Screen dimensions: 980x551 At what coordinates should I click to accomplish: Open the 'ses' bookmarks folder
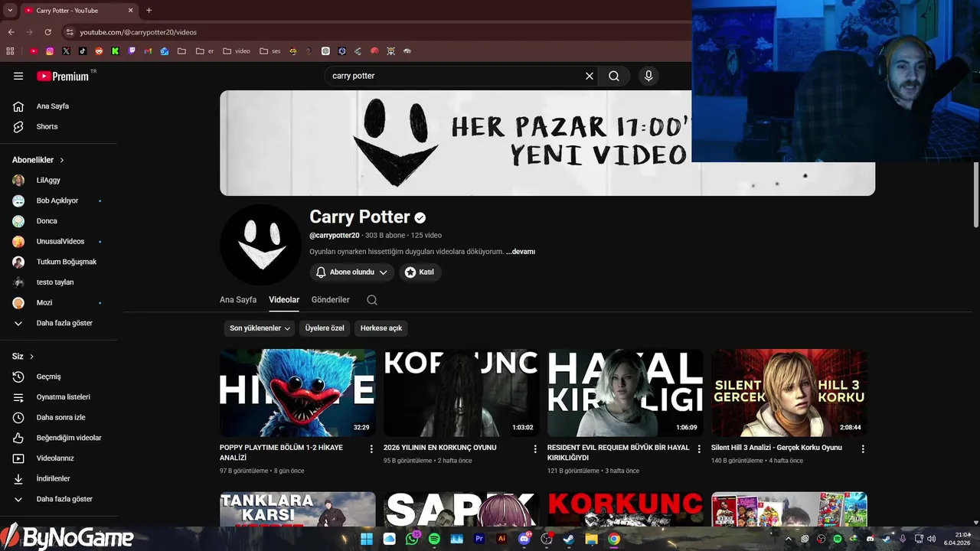270,51
